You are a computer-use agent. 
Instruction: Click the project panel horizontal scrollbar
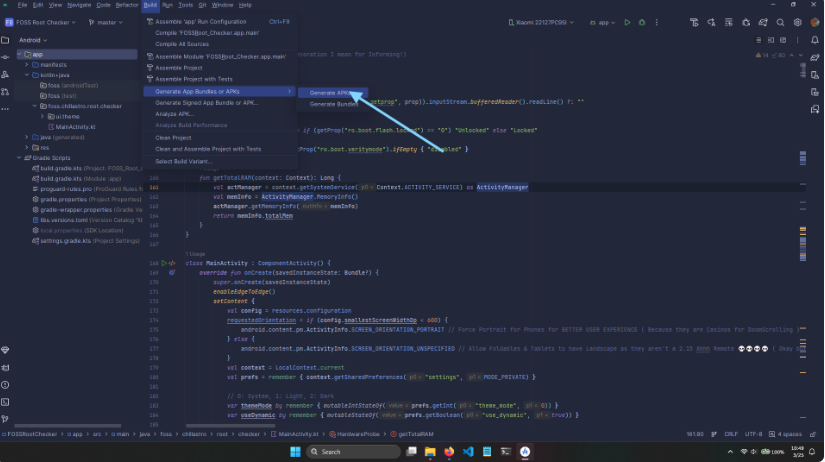point(67,426)
